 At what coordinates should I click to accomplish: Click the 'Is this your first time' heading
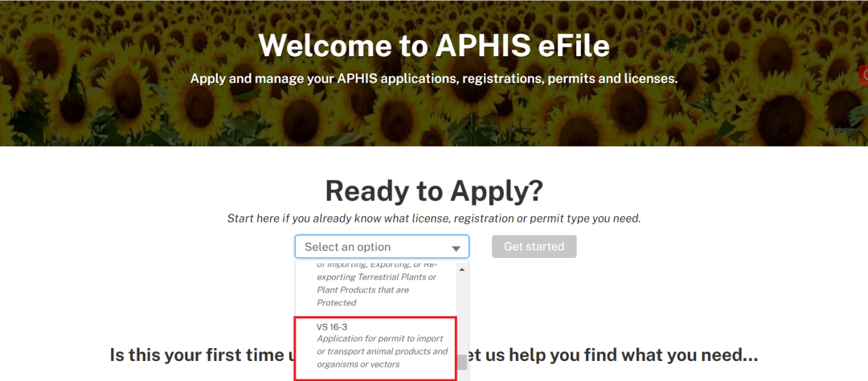click(x=201, y=354)
